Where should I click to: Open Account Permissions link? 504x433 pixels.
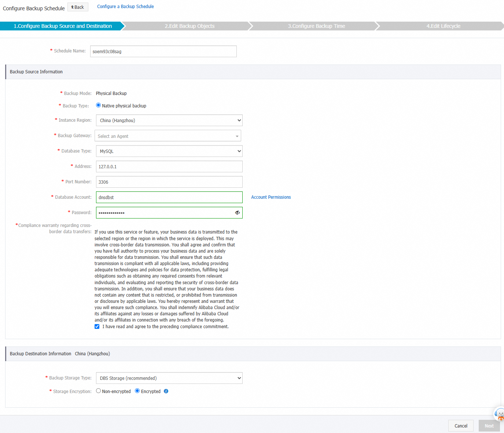(271, 197)
